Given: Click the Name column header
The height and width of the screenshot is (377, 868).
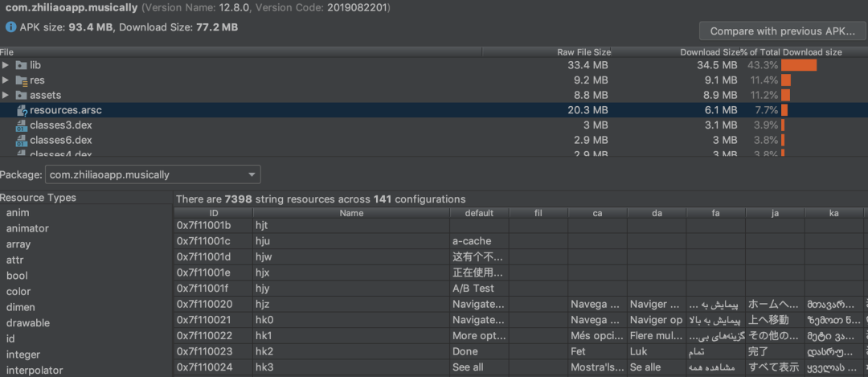Looking at the screenshot, I should click(351, 213).
